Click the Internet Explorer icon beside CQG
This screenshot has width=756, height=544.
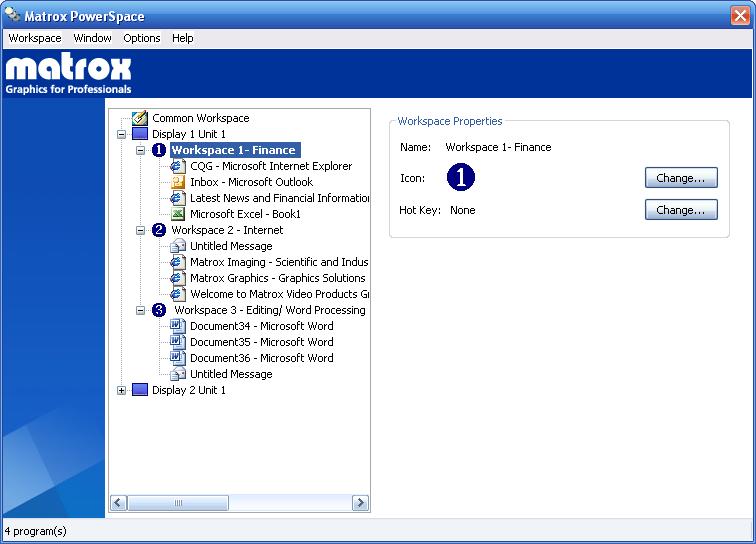pos(177,166)
